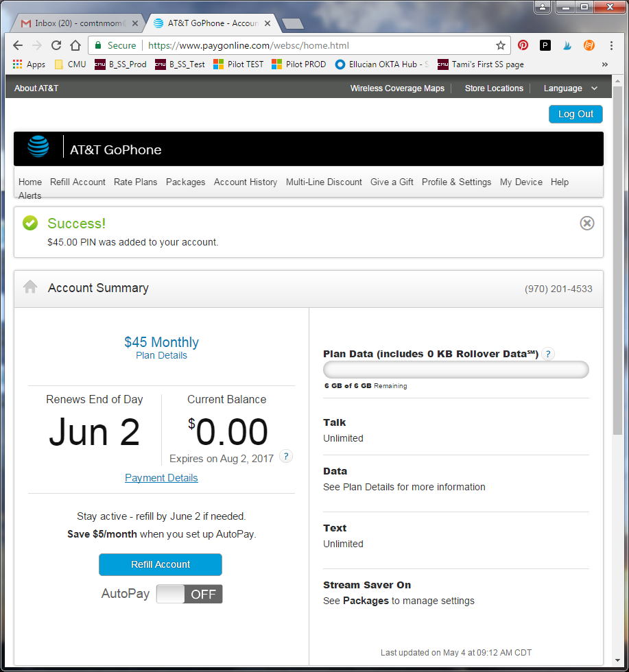The width and height of the screenshot is (629, 672).
Task: Open the Packages menu item
Action: pos(186,182)
